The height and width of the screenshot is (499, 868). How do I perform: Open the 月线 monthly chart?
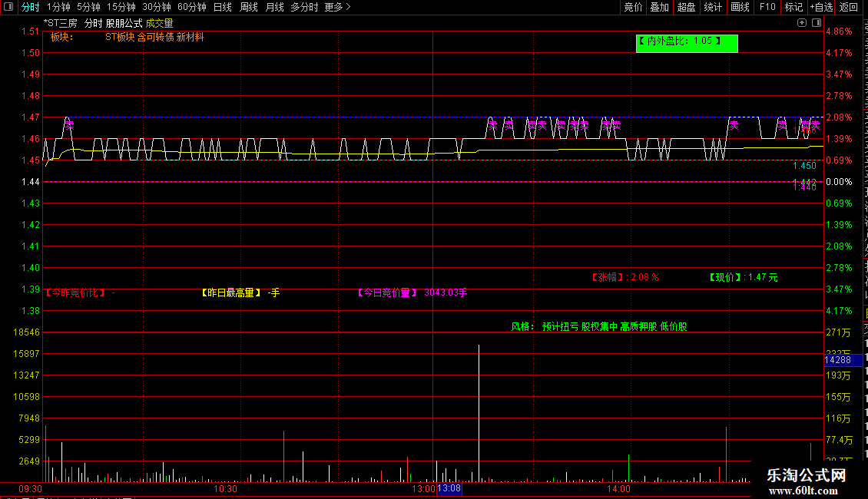pyautogui.click(x=274, y=7)
